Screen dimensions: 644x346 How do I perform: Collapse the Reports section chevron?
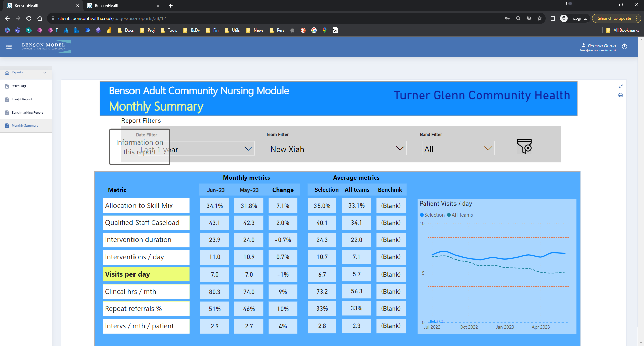click(x=45, y=72)
